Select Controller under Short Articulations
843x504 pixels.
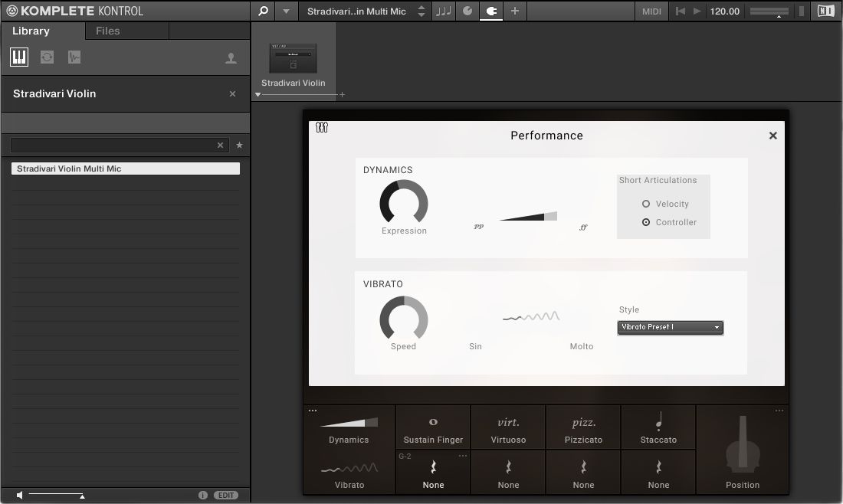(x=646, y=222)
